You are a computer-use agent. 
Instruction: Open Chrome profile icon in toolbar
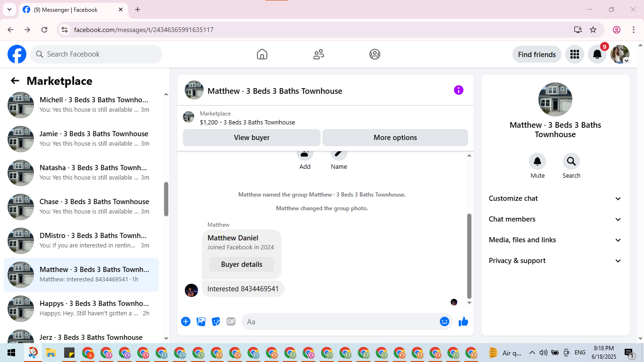click(617, 30)
